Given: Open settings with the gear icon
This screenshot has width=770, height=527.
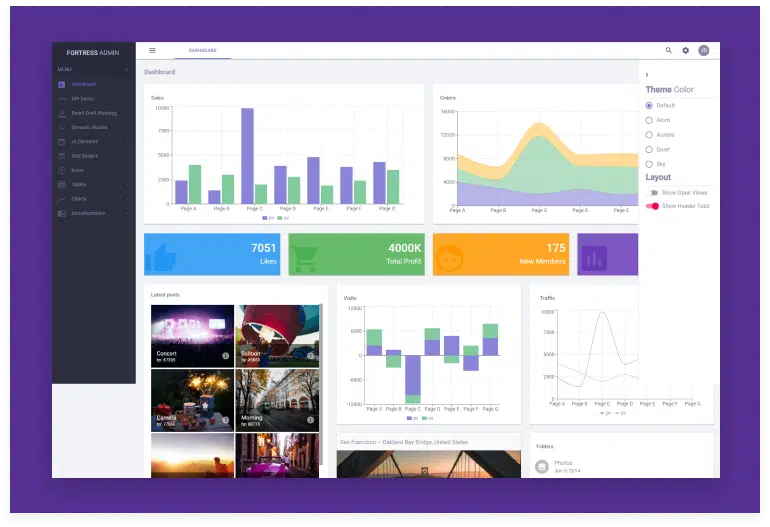Looking at the screenshot, I should (x=686, y=50).
